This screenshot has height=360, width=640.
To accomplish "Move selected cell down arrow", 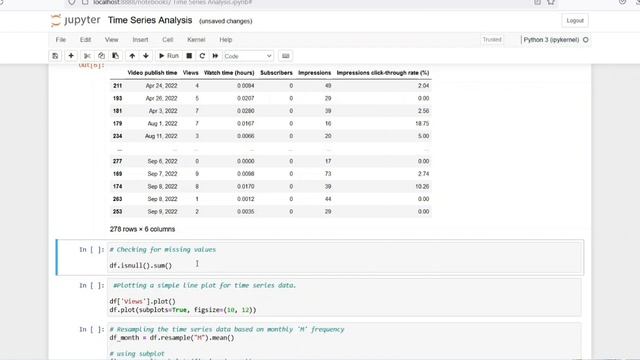I will pos(146,56).
